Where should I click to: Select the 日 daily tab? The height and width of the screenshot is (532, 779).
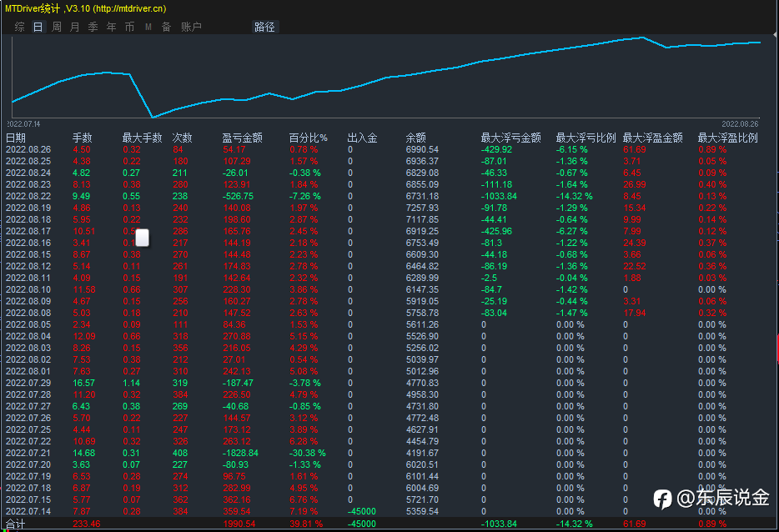(x=38, y=27)
